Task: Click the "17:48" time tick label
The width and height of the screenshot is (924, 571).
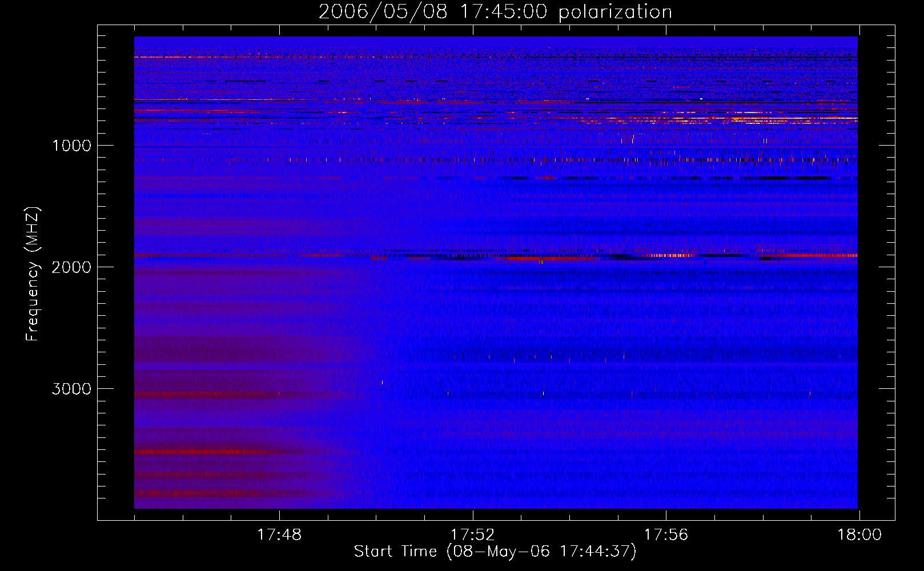Action: coord(279,535)
